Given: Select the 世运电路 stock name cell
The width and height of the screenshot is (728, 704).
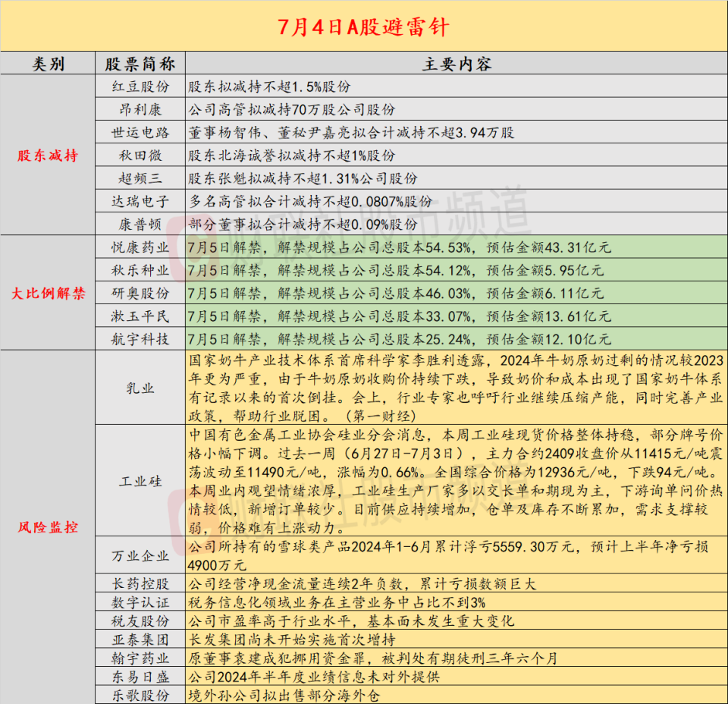Looking at the screenshot, I should click(140, 132).
